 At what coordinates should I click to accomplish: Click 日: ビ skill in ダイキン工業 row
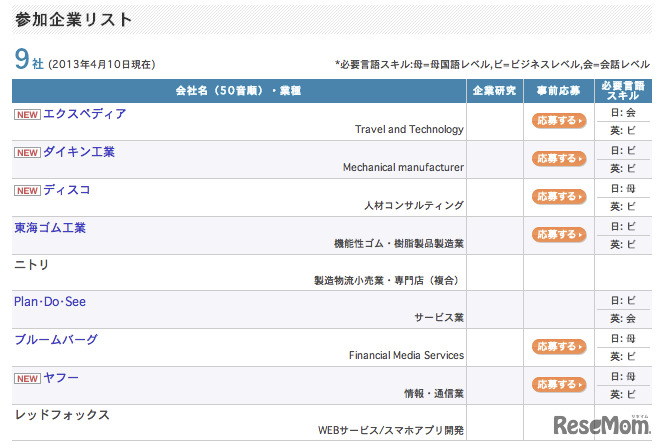click(623, 150)
